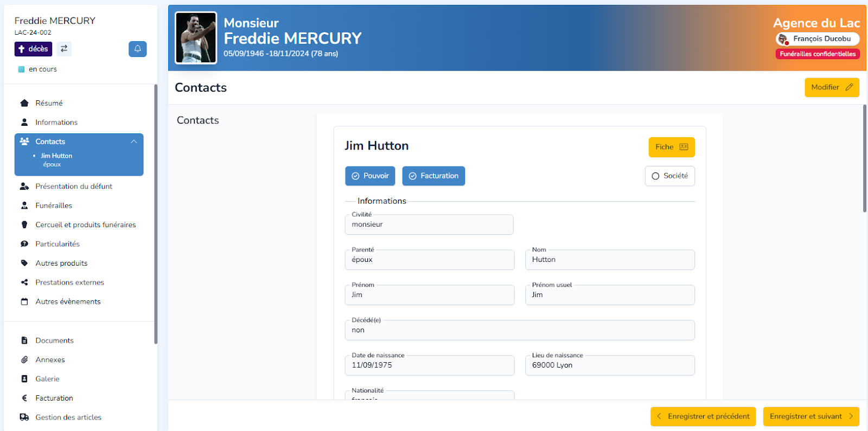Click the Prestations externes share icon

click(24, 282)
